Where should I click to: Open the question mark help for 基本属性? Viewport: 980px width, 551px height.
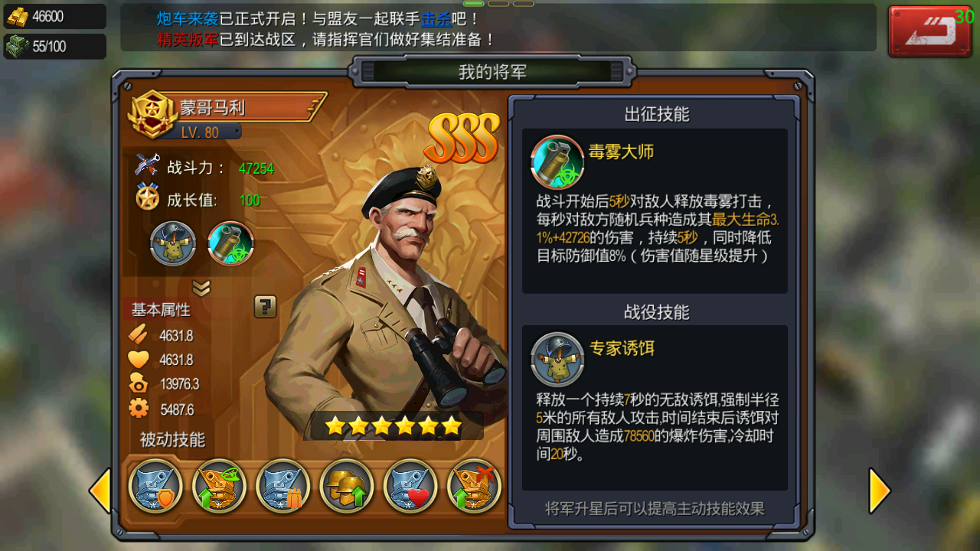pyautogui.click(x=265, y=307)
